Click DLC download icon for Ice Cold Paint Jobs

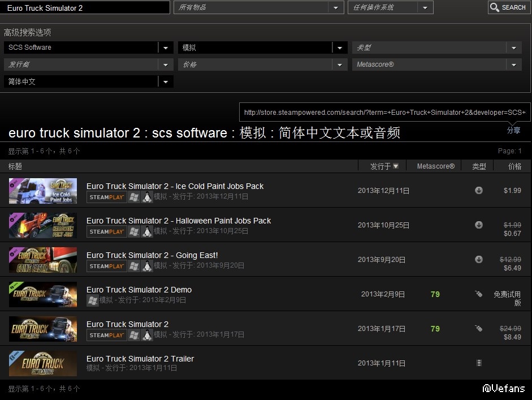(479, 191)
